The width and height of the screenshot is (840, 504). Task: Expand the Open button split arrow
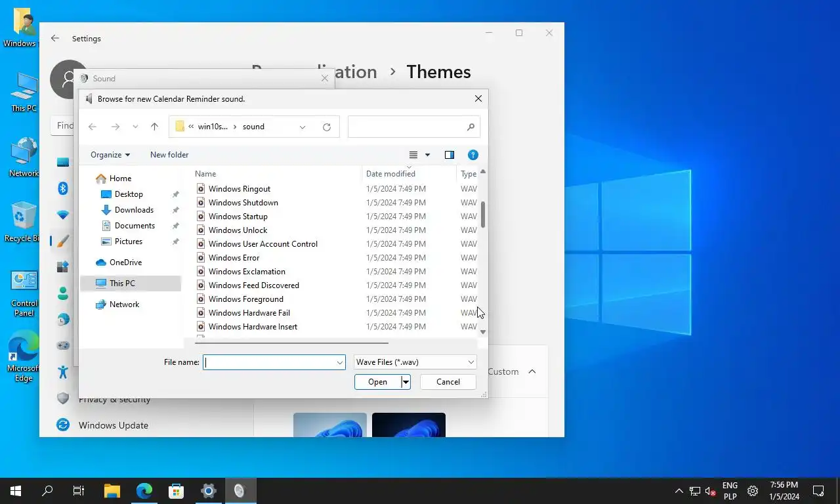406,382
